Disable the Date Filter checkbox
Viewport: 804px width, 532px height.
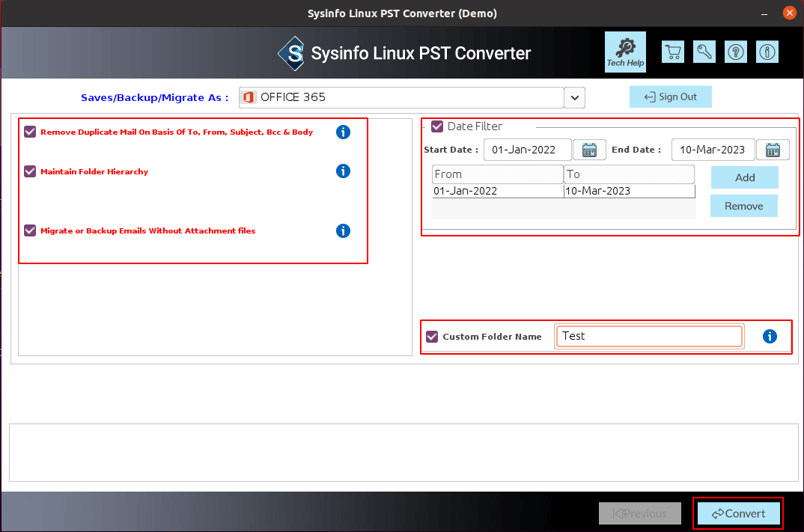pos(437,126)
